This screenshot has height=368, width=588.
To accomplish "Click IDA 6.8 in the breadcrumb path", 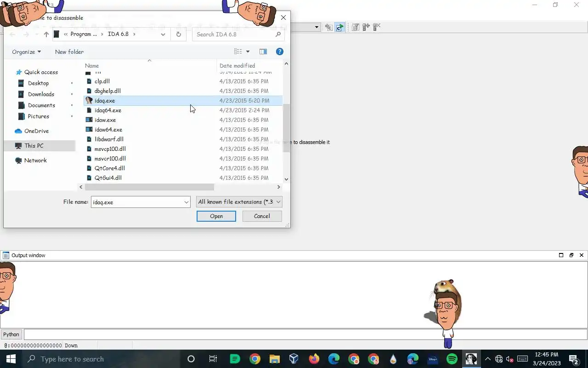I will [118, 34].
